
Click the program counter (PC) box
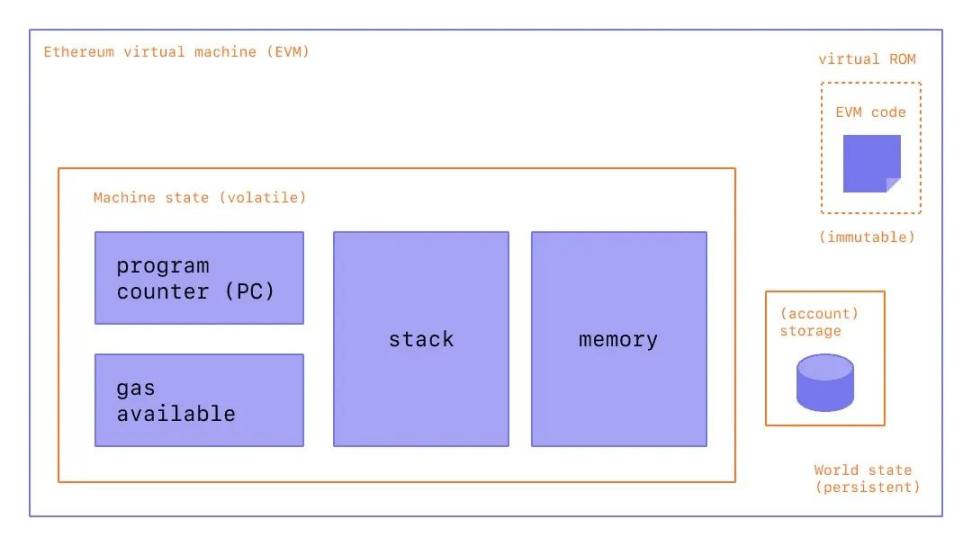pyautogui.click(x=199, y=278)
